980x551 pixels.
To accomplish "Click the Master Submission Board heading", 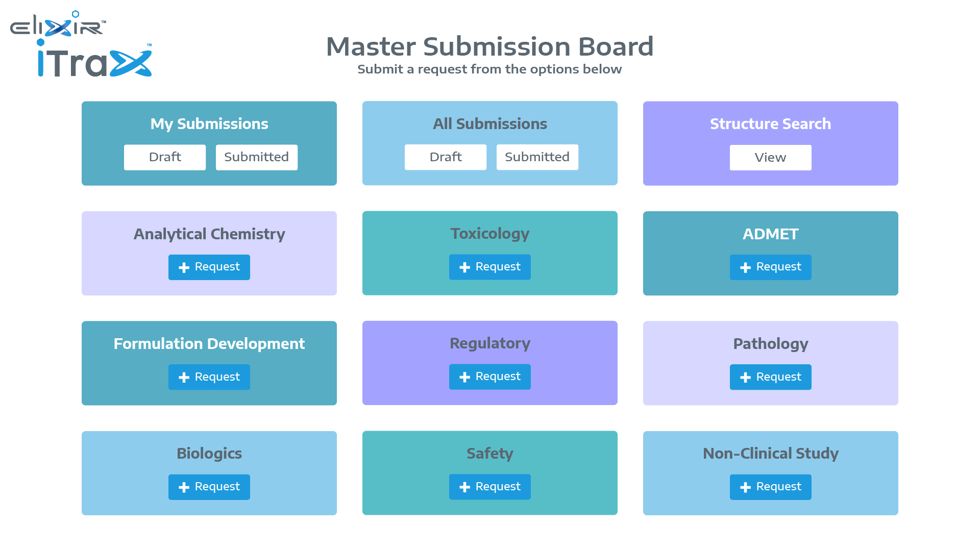I will point(489,46).
